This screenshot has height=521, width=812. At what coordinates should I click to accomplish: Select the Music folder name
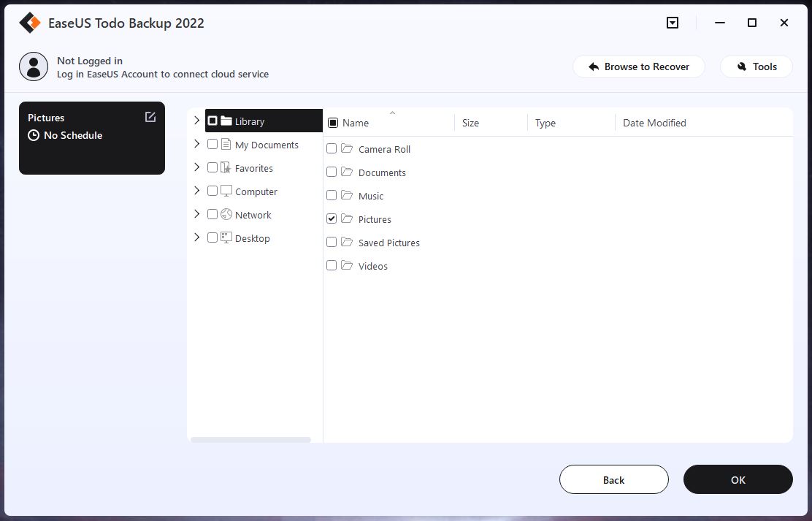(x=371, y=196)
